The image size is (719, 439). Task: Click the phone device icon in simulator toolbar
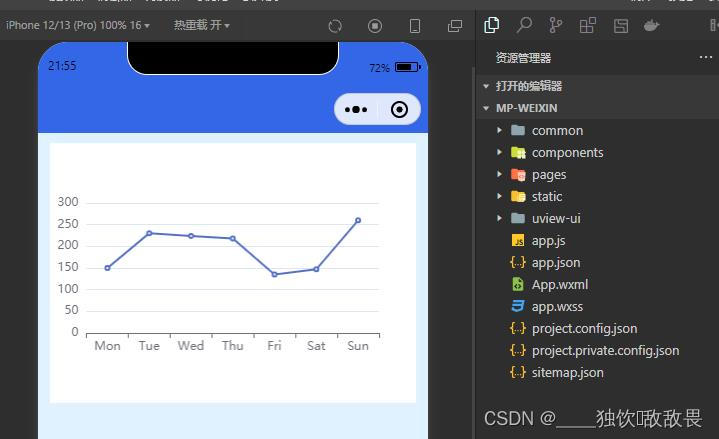[x=415, y=26]
